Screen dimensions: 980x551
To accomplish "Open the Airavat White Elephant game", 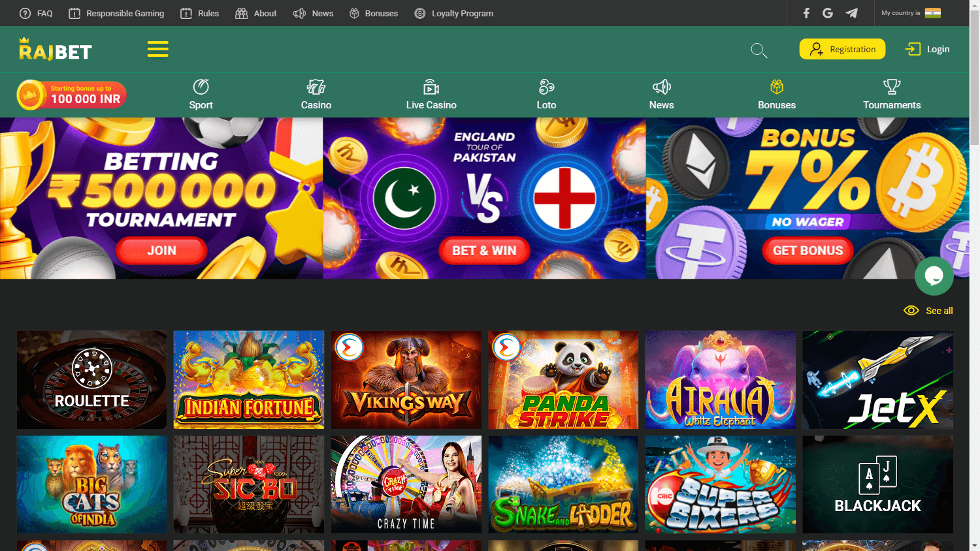I will (x=721, y=380).
